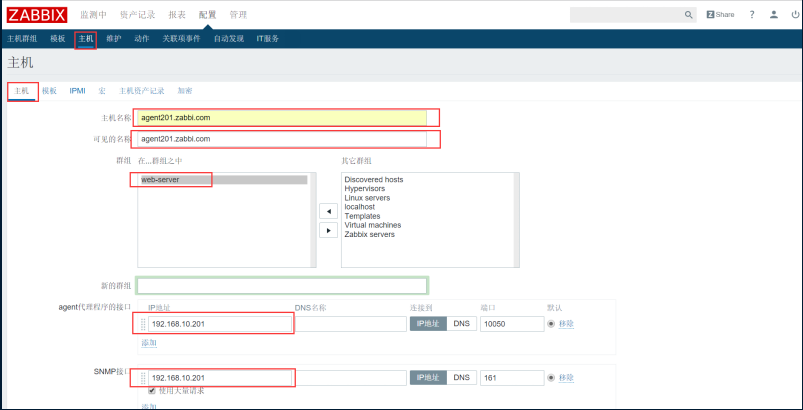Open the 报表 top menu
803x410 pixels.
click(177, 15)
